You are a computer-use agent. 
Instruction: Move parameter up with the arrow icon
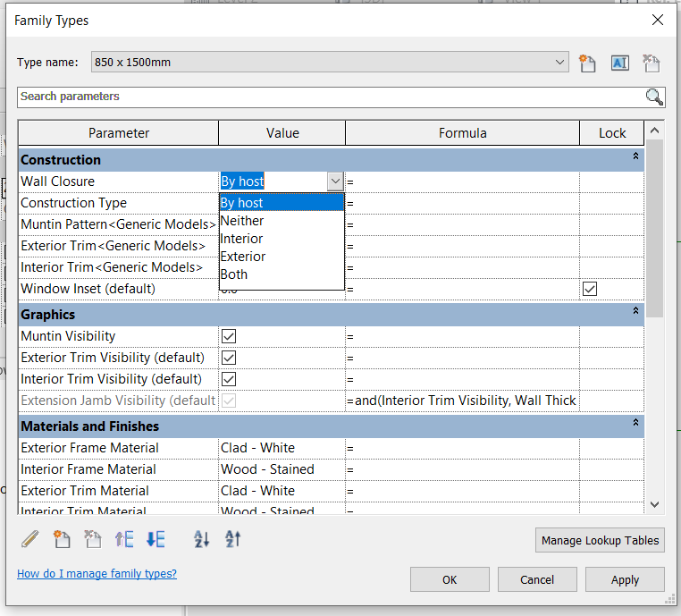(124, 539)
